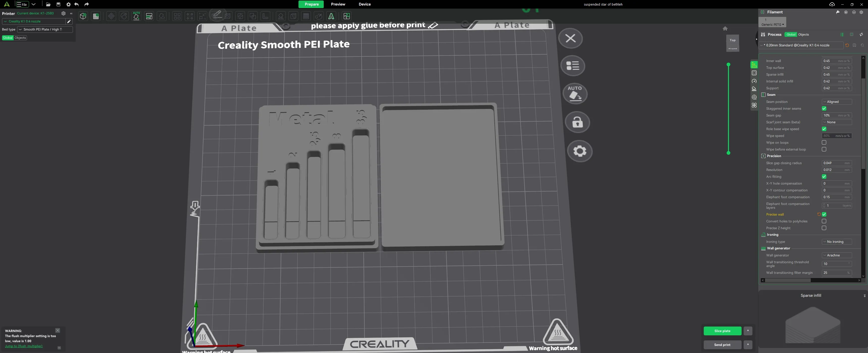Open the Ironing type dropdown

tap(837, 242)
